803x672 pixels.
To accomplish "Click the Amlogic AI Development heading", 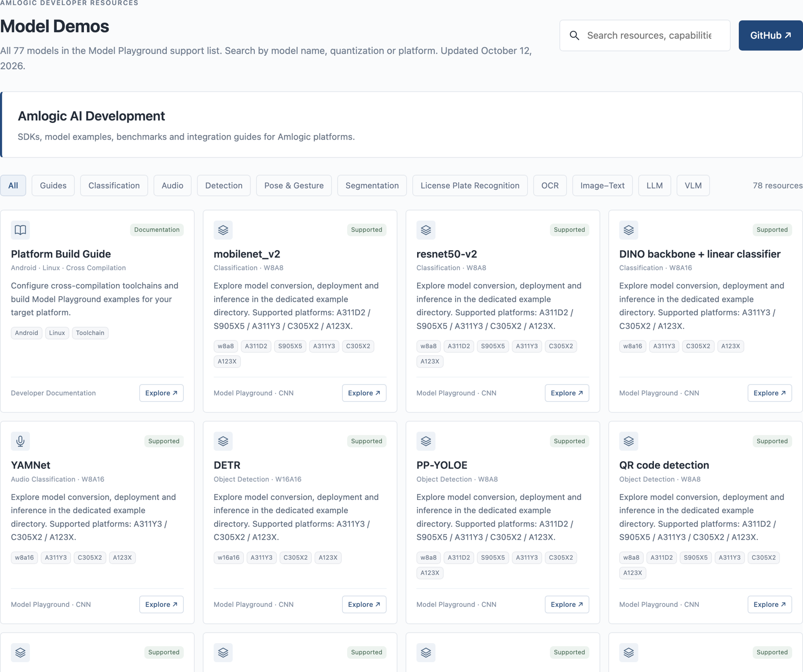I will click(x=91, y=116).
